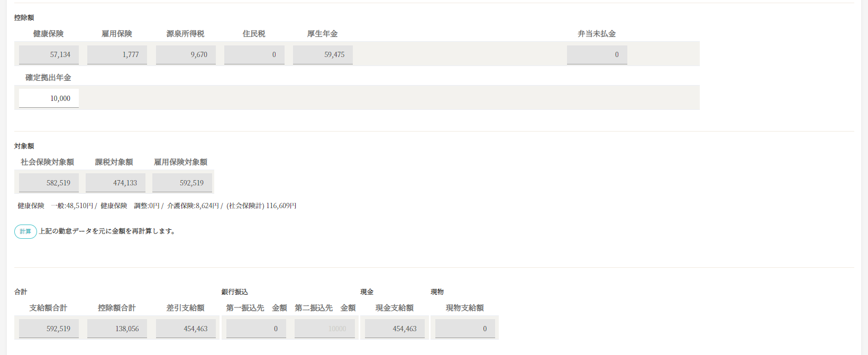
Task: Click the 雇用保険 deduction field
Action: coord(117,54)
